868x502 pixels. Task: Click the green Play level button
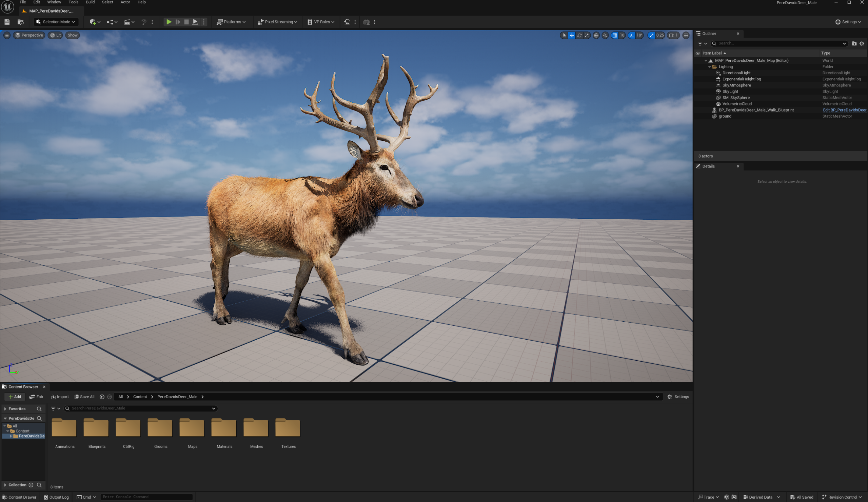[169, 22]
